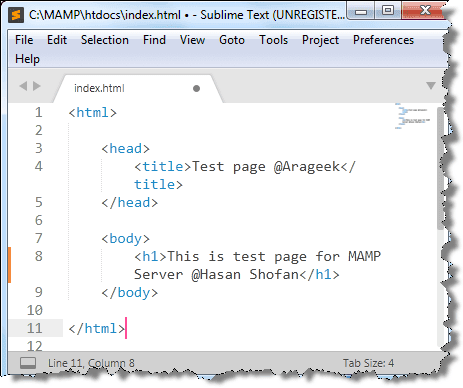
Task: Click Tab Size: 4 in status bar
Action: [368, 363]
